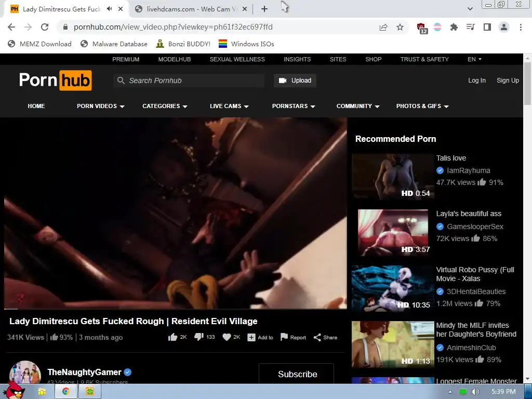This screenshot has width=532, height=399.
Task: Open SHOP in the top bar
Action: pos(373,59)
